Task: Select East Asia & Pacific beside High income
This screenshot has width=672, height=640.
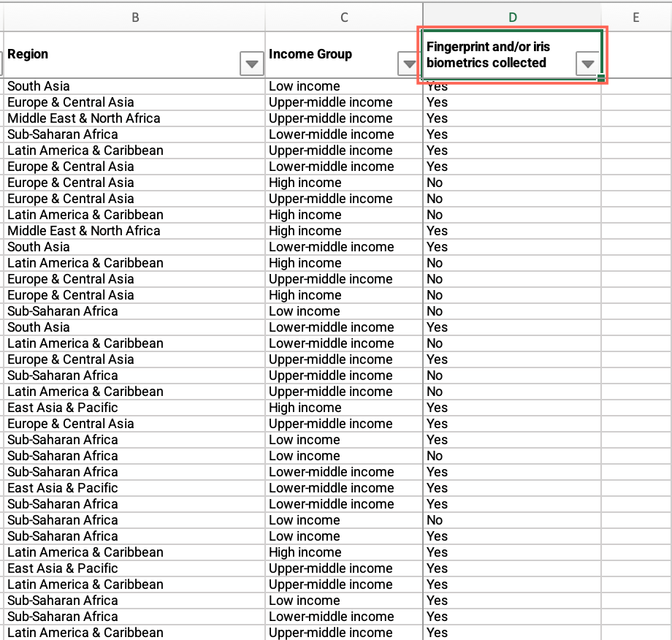Action: pyautogui.click(x=134, y=408)
